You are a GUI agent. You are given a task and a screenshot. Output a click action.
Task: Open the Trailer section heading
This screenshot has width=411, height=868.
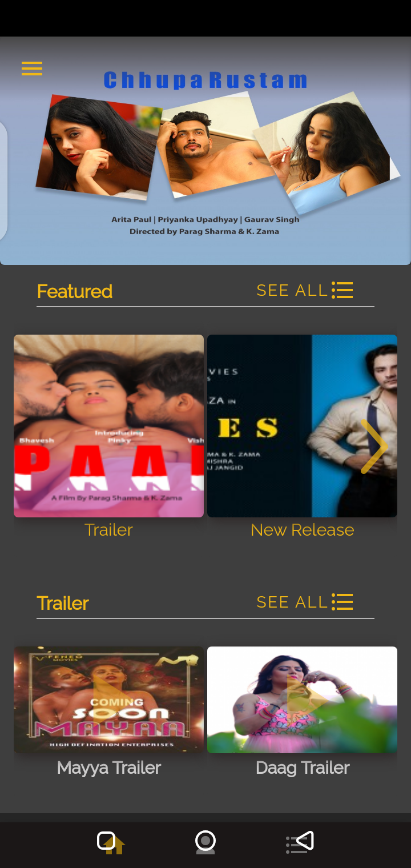(x=63, y=603)
